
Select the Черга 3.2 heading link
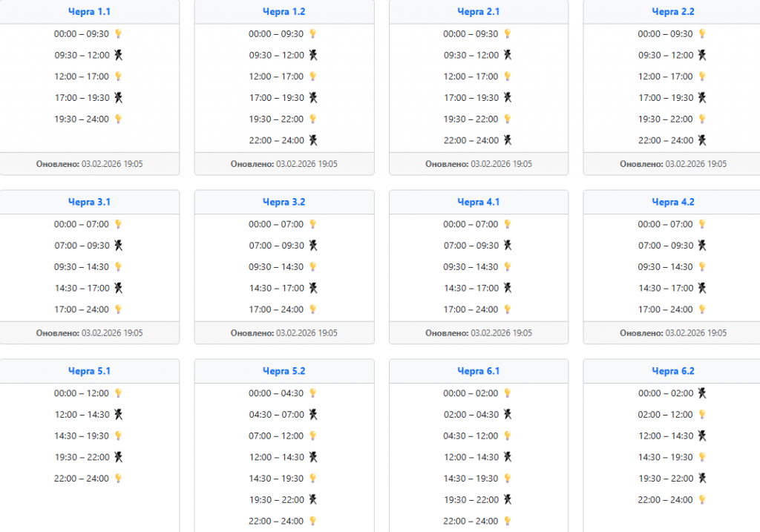click(x=284, y=202)
